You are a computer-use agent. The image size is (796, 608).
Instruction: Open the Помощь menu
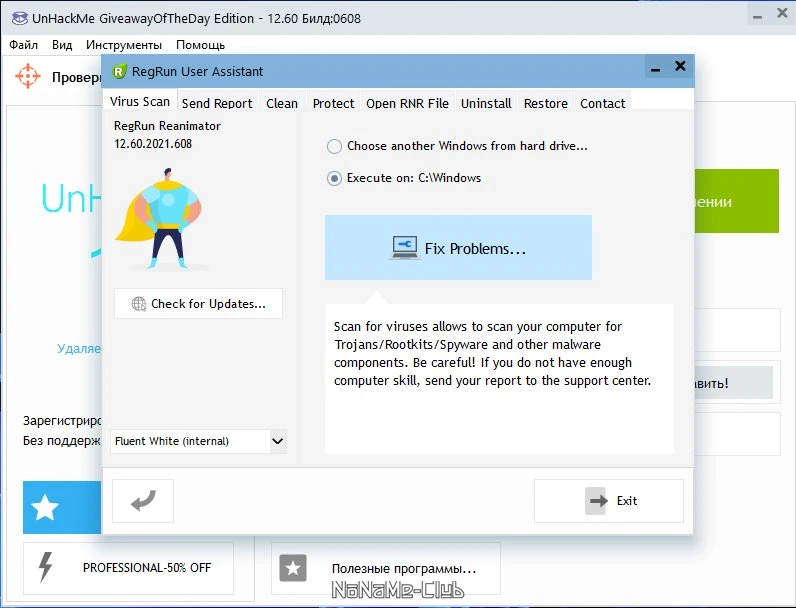201,45
